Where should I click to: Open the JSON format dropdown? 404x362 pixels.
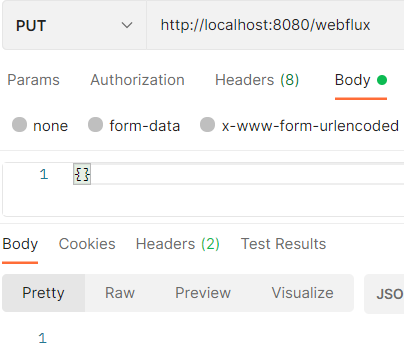[x=384, y=294]
